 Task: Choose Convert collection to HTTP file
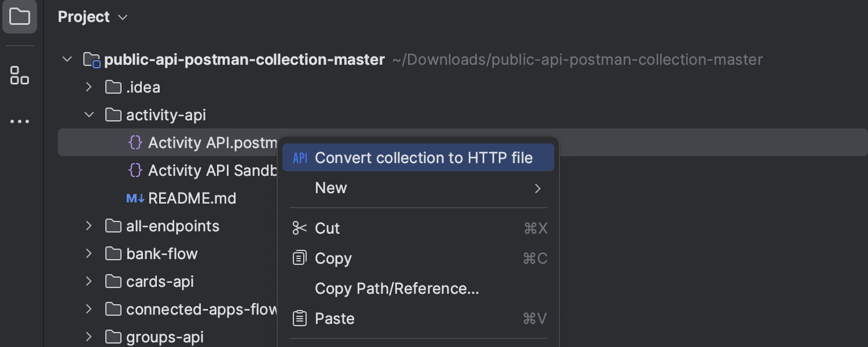[x=418, y=158]
